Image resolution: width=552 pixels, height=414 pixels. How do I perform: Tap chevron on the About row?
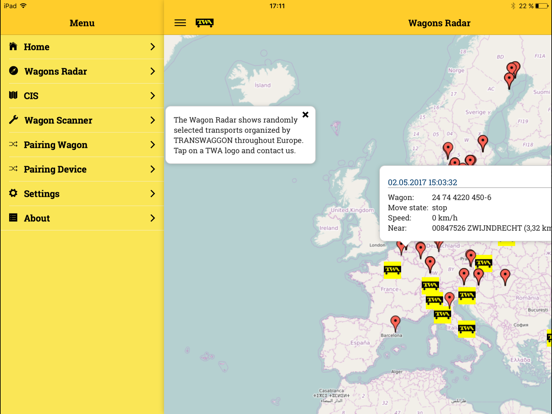point(152,218)
